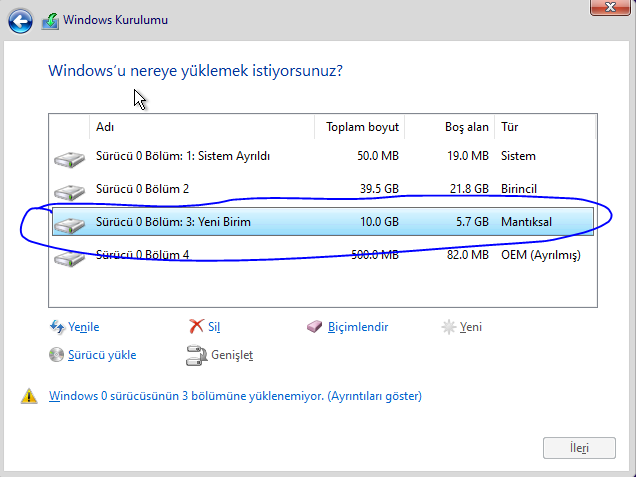This screenshot has width=636, height=477.
Task: Click the 82.0 MB free space cell
Action: click(x=468, y=255)
